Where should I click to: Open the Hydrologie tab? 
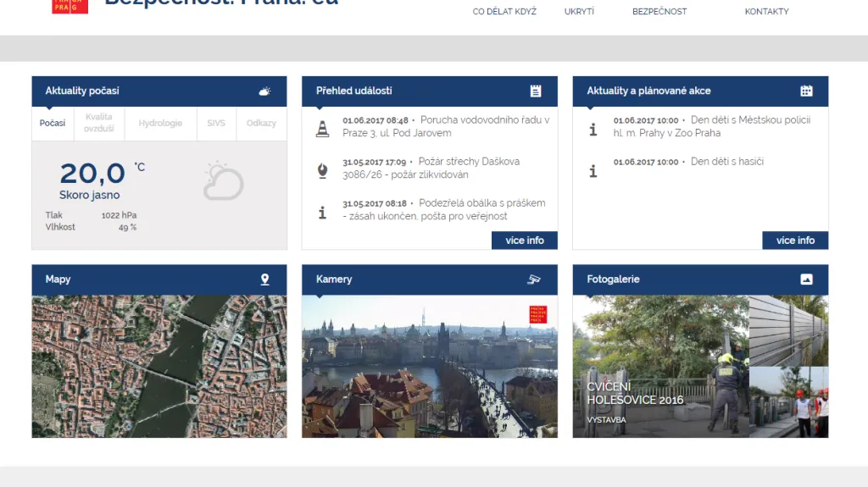(x=160, y=123)
